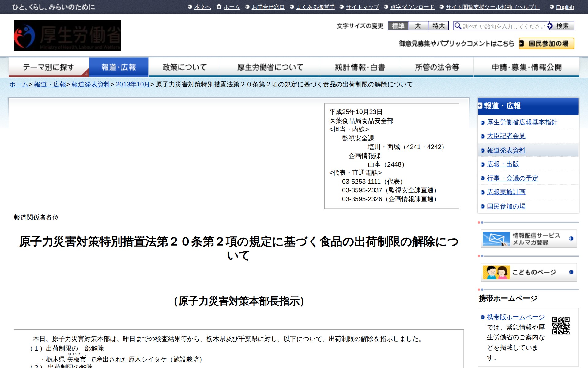Click the magnifier icon in search box
Screen dimensions: 588x368
(x=458, y=26)
